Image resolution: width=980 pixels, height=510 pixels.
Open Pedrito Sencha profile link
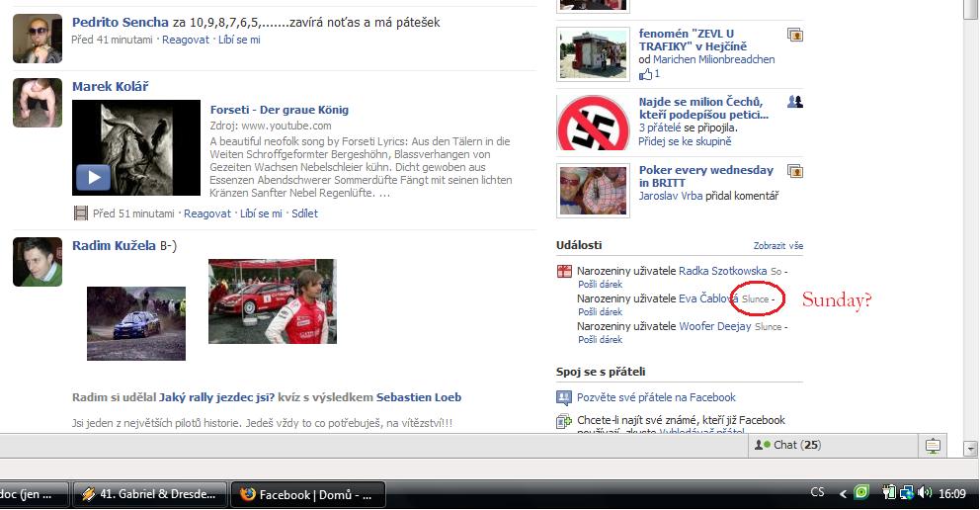(x=120, y=23)
